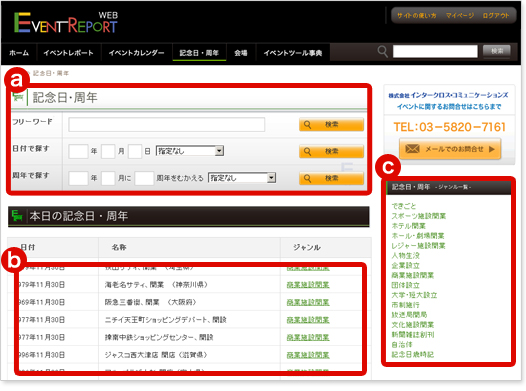Open 指定なし dropdown in 日付で探す row

pos(190,151)
